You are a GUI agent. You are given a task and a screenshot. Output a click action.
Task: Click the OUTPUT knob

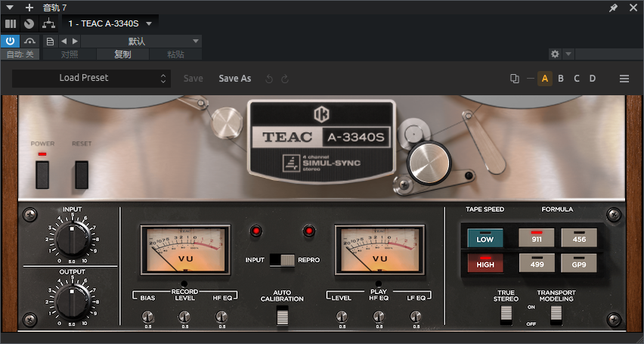[73, 300]
